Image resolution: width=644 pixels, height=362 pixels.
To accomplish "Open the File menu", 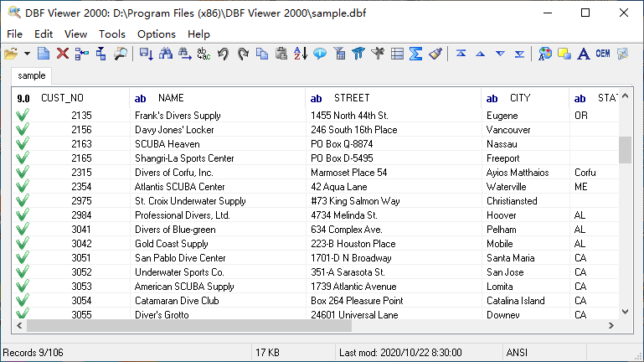I will tap(14, 34).
